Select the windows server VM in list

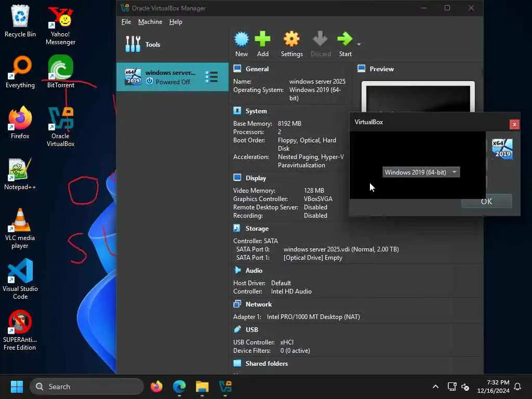click(x=172, y=77)
